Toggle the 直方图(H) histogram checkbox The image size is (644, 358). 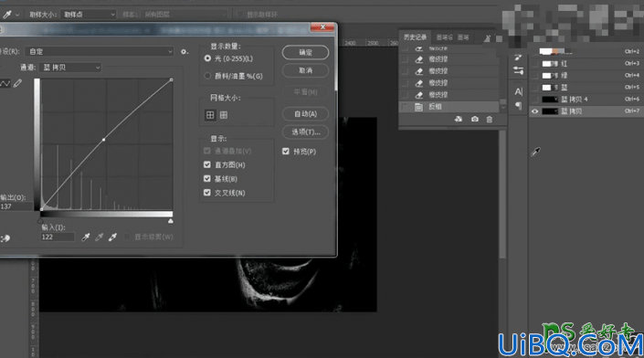207,164
